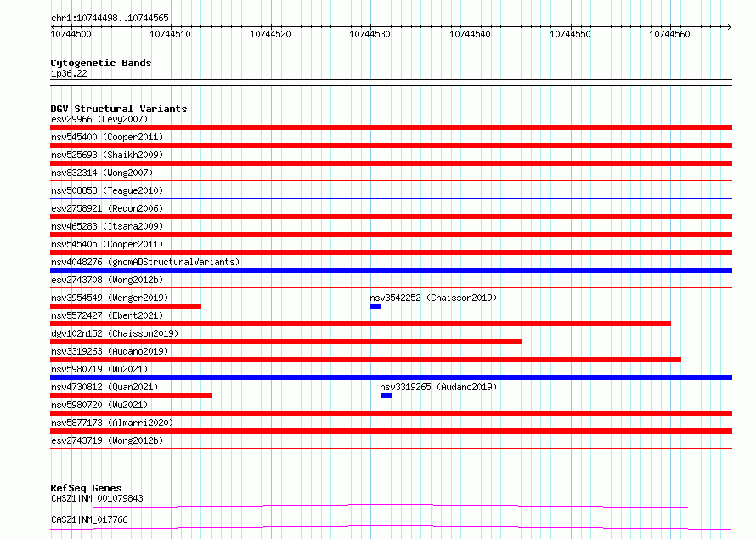This screenshot has height=539, width=756.
Task: Click ruler position 10744510
Action: point(170,34)
